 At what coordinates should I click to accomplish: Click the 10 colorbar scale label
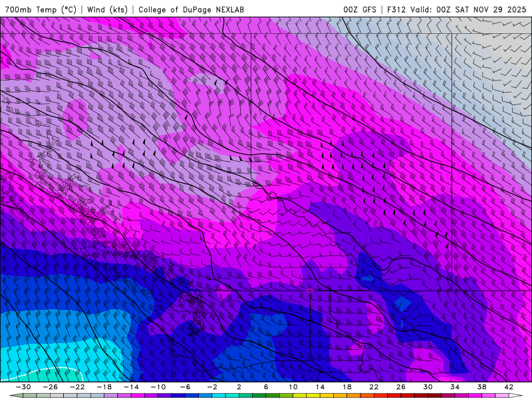coord(293,387)
